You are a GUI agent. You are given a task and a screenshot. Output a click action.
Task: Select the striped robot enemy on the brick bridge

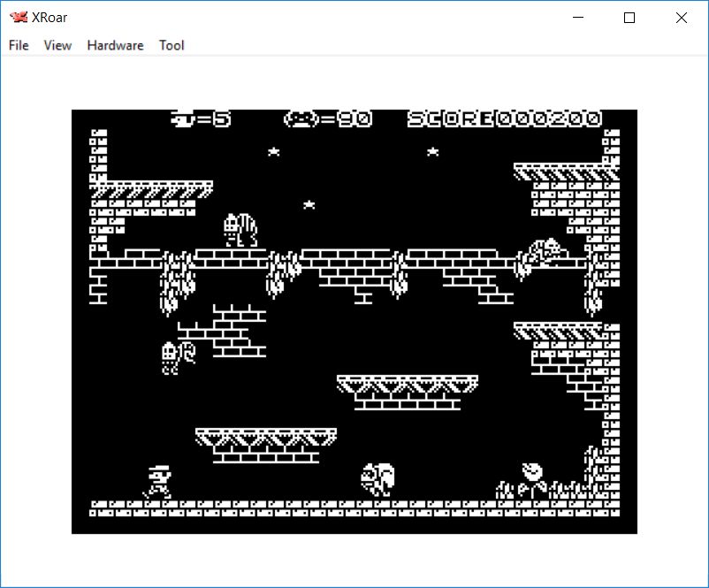(x=240, y=230)
